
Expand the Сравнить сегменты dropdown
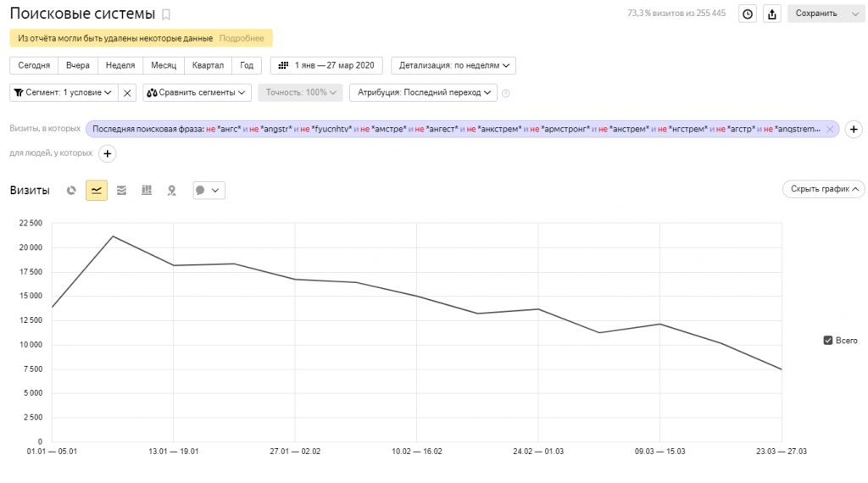tap(198, 92)
